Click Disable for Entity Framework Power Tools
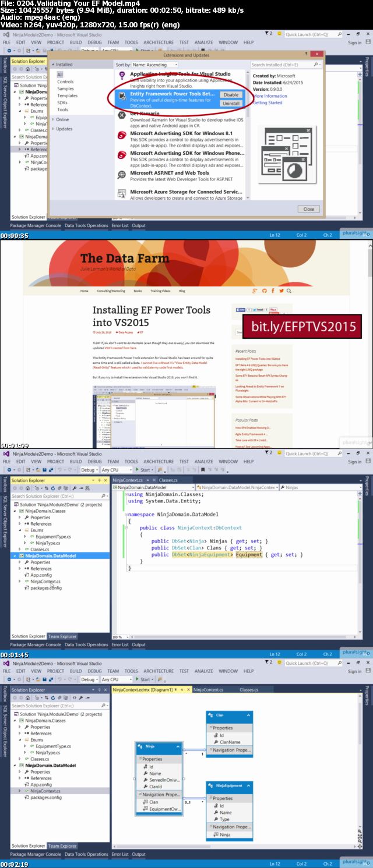 (x=231, y=94)
